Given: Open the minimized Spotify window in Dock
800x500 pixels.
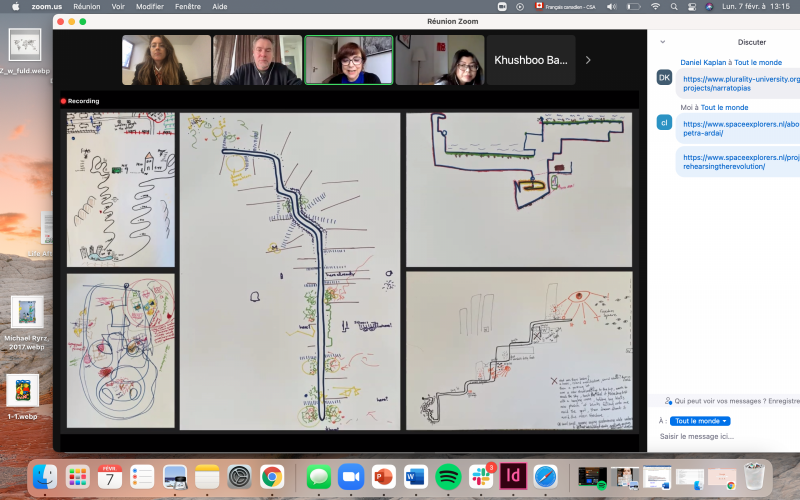Looking at the screenshot, I should 592,478.
